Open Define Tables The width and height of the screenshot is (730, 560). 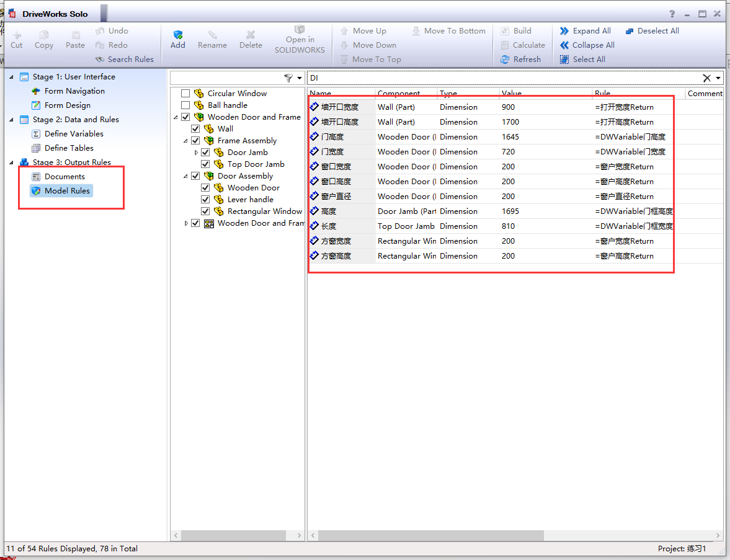tap(63, 148)
